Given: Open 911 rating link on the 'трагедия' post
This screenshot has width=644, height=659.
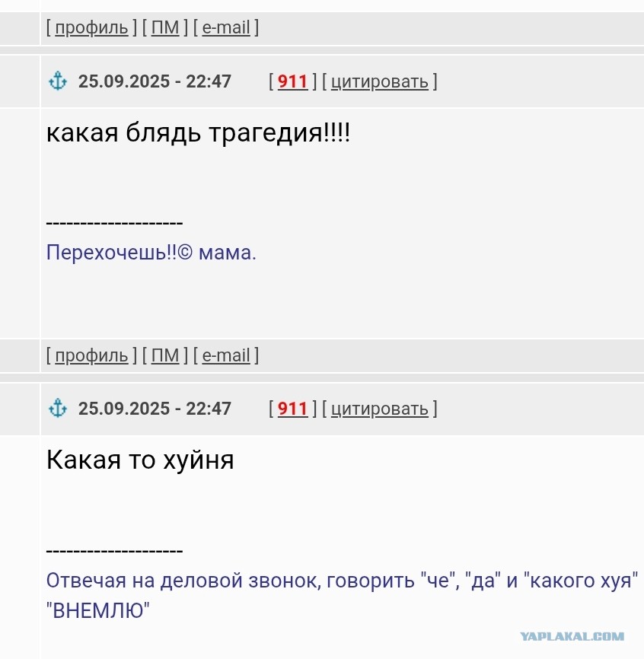Looking at the screenshot, I should click(292, 81).
